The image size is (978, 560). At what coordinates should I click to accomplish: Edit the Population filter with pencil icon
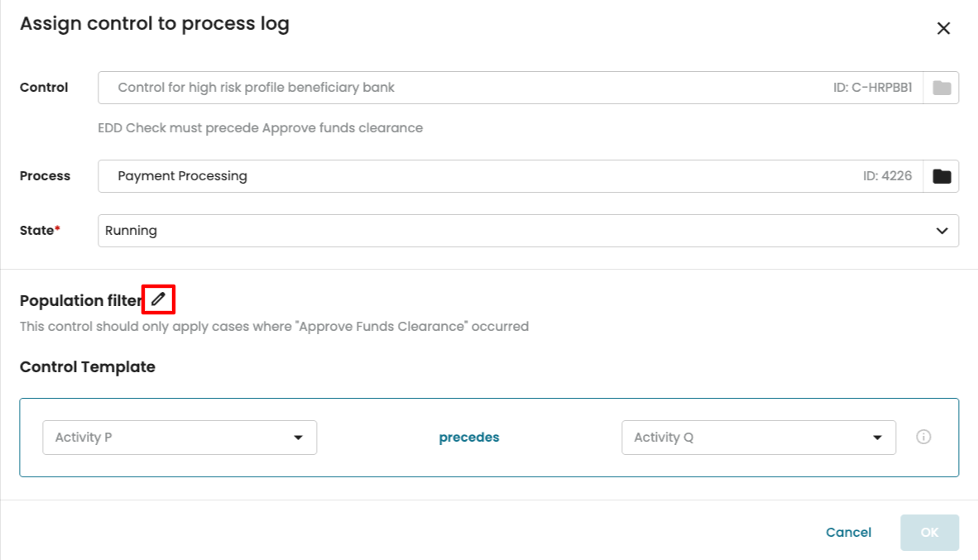(158, 299)
